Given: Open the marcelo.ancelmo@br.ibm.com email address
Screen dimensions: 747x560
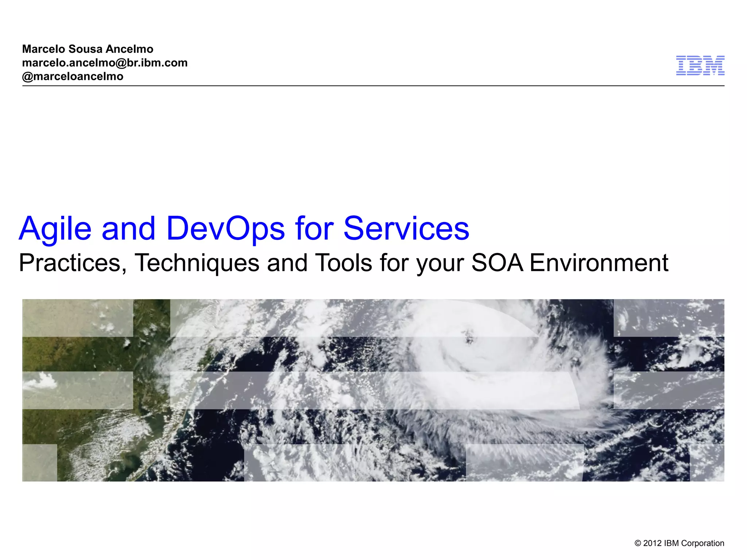Looking at the screenshot, I should coord(105,63).
